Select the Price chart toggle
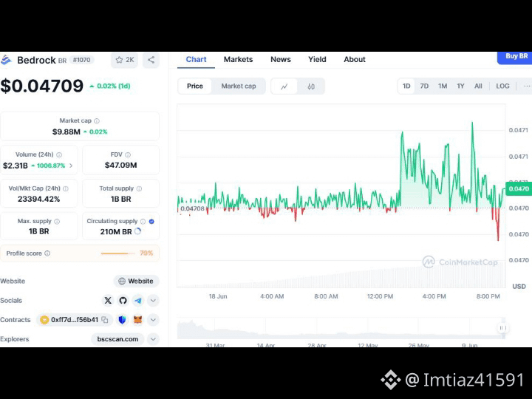The width and height of the screenshot is (532, 399). [x=195, y=86]
